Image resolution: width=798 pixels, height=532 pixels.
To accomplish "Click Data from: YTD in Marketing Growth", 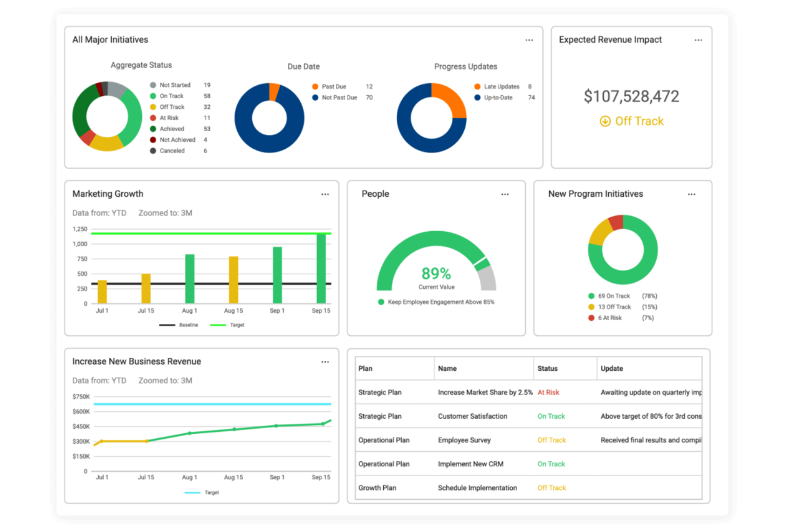I will point(99,213).
